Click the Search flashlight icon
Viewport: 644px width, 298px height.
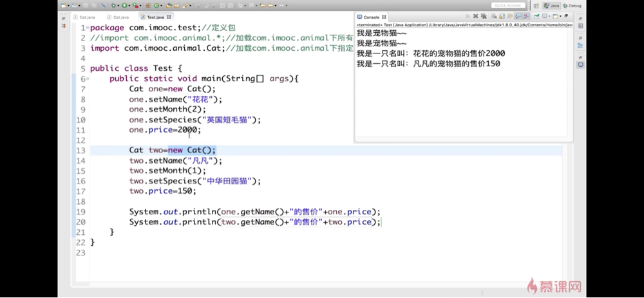(185, 6)
